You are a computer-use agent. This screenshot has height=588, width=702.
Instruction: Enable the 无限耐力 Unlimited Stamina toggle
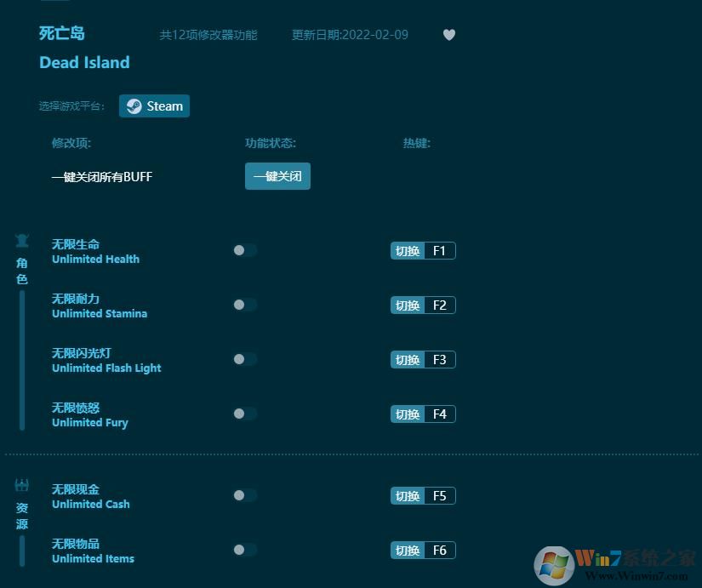point(244,305)
